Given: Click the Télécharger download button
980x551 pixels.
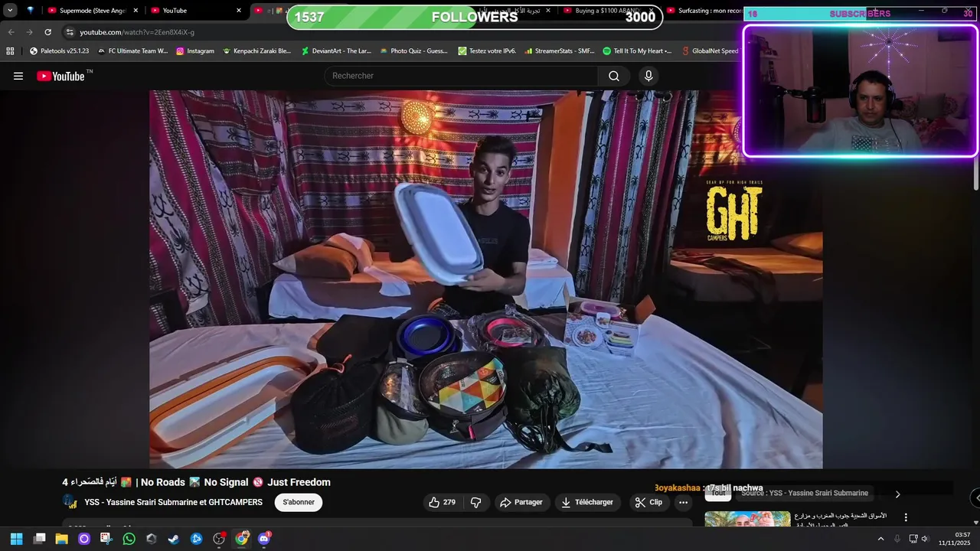Looking at the screenshot, I should coord(587,502).
